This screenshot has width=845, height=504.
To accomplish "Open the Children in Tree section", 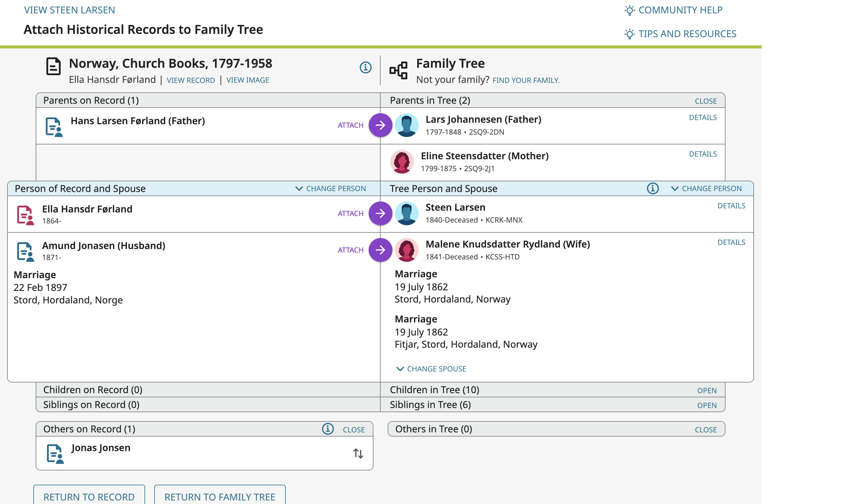I will (706, 390).
